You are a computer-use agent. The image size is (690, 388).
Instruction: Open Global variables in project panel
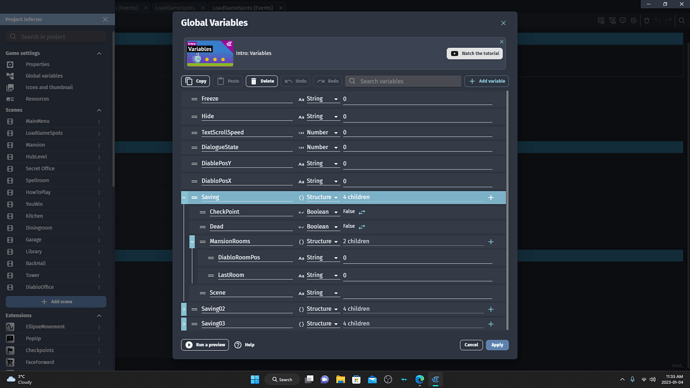click(44, 76)
